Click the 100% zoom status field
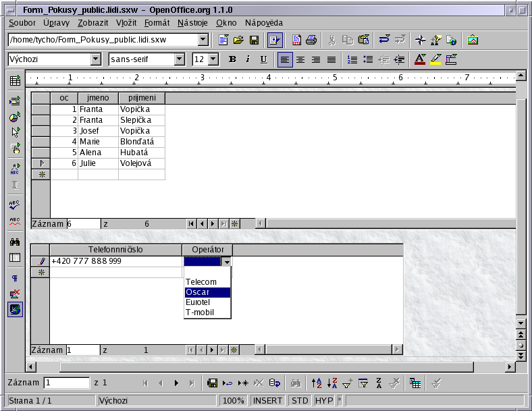Screen dimensions: 532x411 (233, 401)
